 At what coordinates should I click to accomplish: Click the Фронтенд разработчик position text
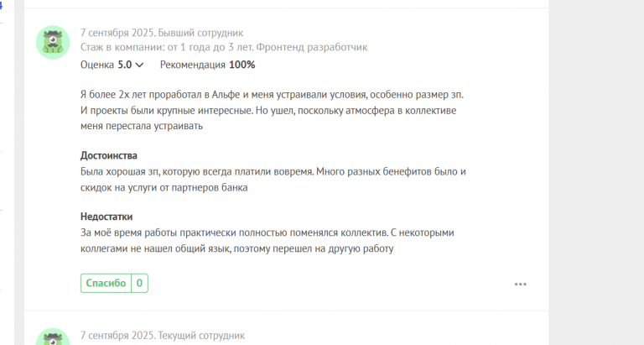(x=312, y=47)
